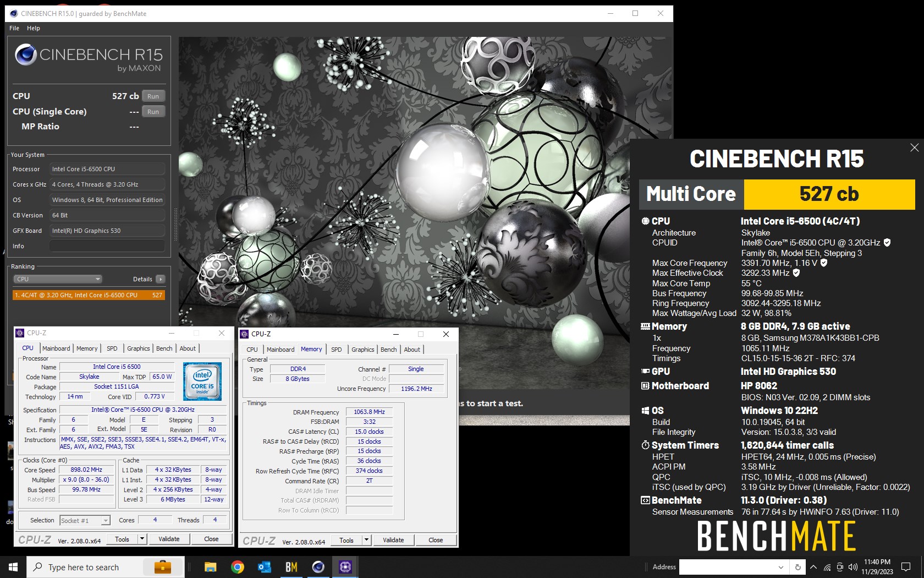Click verified shield next to Max Core Frequency
The height and width of the screenshot is (578, 924).
(x=824, y=263)
